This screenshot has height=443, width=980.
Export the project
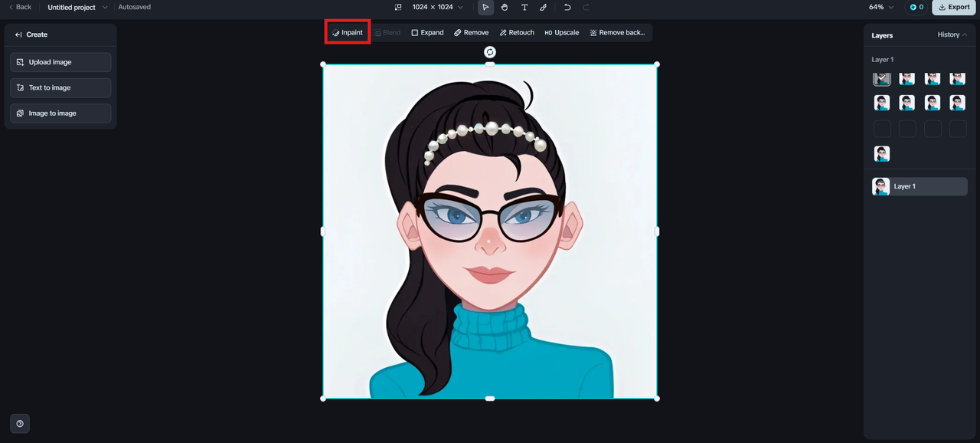953,7
